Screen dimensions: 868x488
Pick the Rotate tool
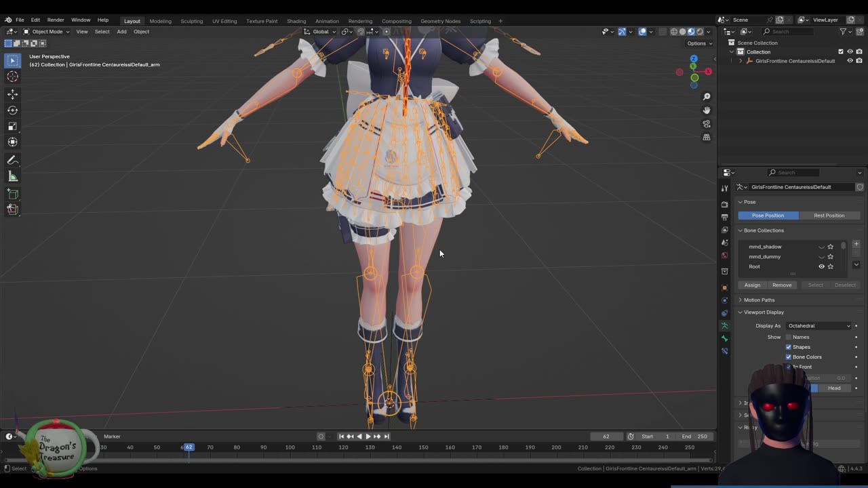point(12,110)
